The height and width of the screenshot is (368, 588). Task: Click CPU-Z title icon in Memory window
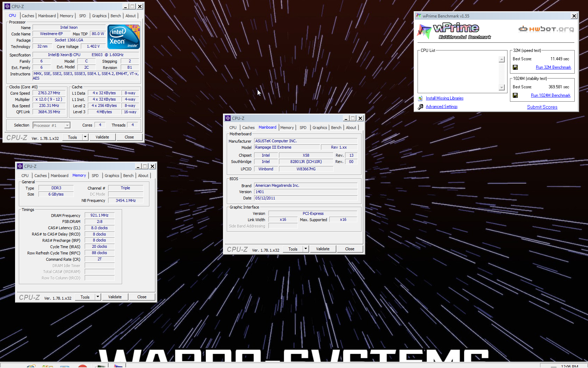tap(20, 166)
